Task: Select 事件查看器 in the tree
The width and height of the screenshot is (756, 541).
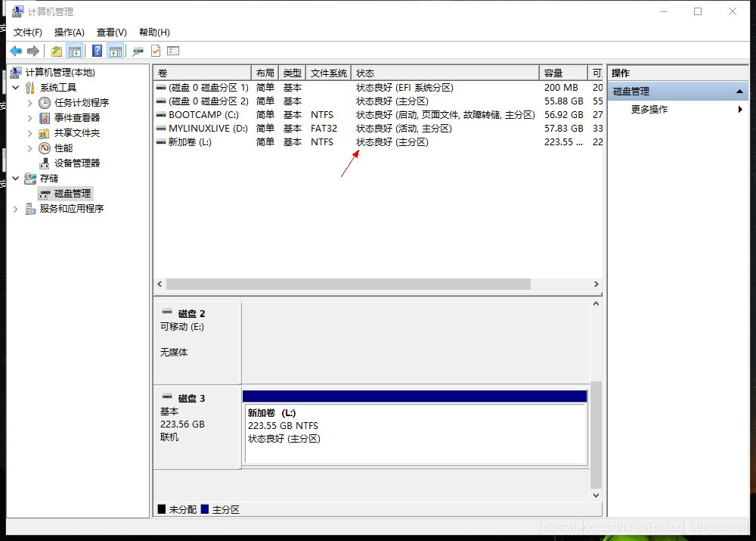Action: [77, 118]
